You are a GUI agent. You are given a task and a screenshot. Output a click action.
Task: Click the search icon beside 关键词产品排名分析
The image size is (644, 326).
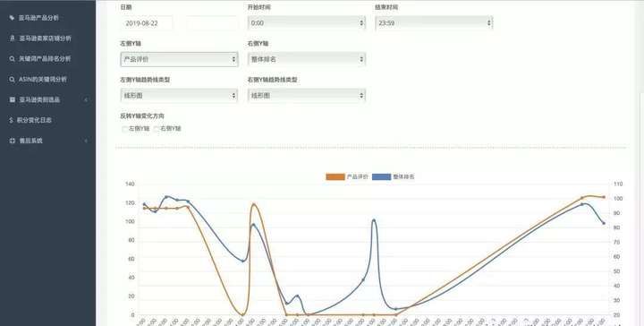12,59
